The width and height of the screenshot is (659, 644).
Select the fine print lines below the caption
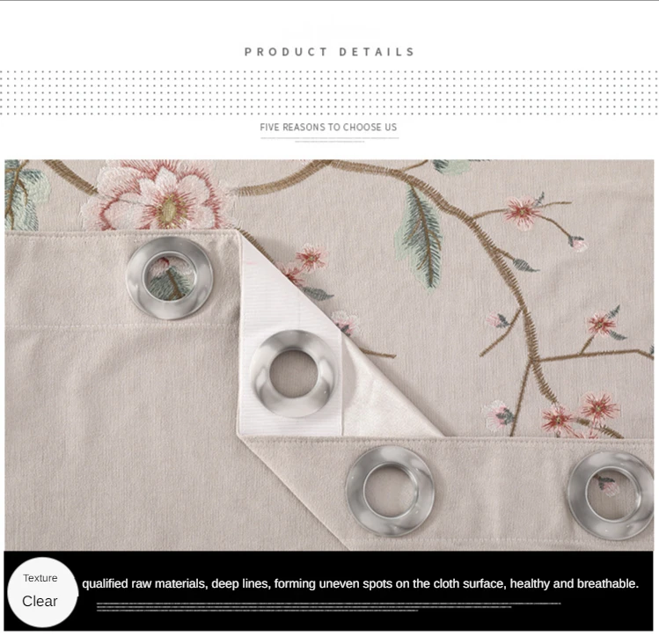coord(328,607)
